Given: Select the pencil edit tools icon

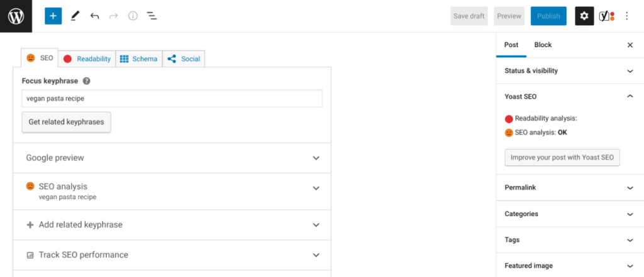Looking at the screenshot, I should click(75, 16).
